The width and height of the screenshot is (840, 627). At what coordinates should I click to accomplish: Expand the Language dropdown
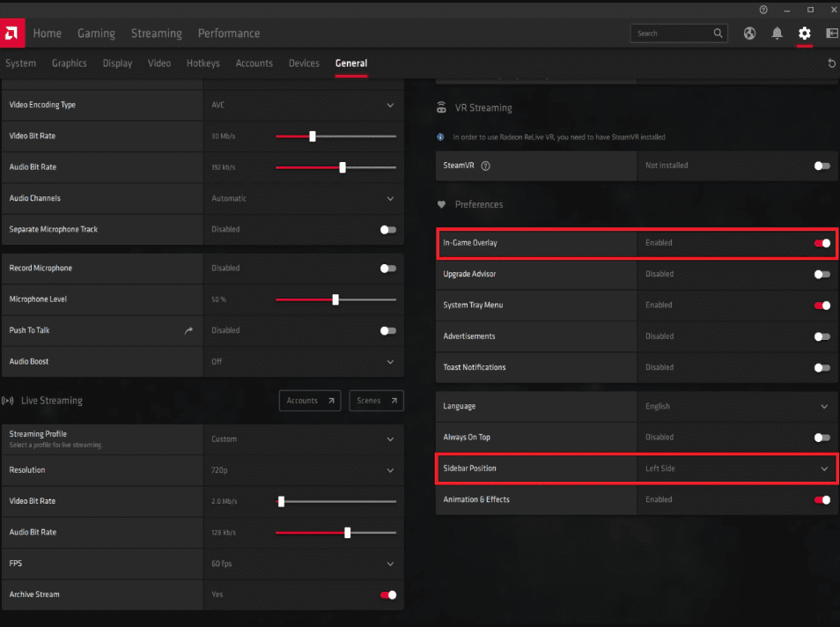point(824,406)
